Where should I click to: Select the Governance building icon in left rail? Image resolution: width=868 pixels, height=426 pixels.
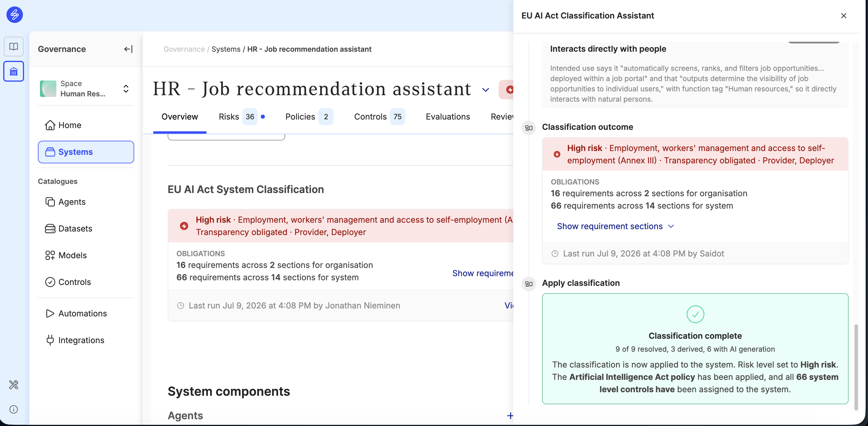click(14, 71)
